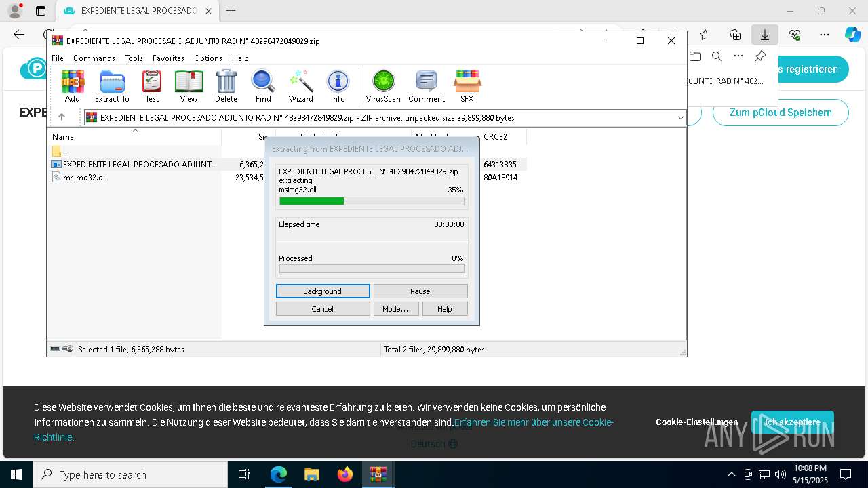Screen dimensions: 868x488
Task: Click CRC value 64313B35
Action: click(500, 165)
